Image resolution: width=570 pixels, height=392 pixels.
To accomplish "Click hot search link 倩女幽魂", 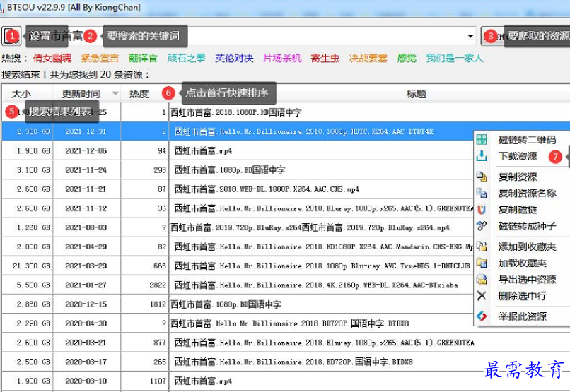I will click(x=52, y=58).
